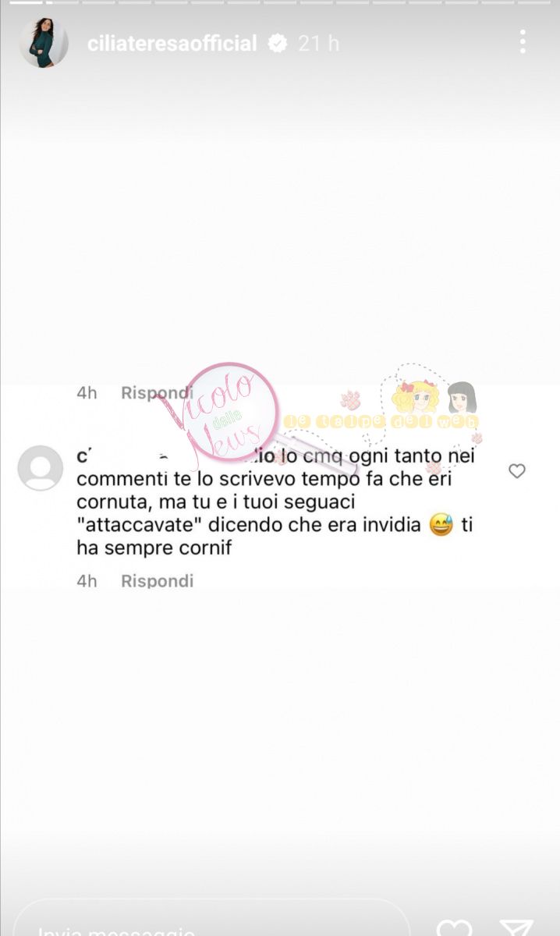Viewport: 560px width, 936px height.
Task: Like the comment with the heart icon
Action: (x=516, y=470)
